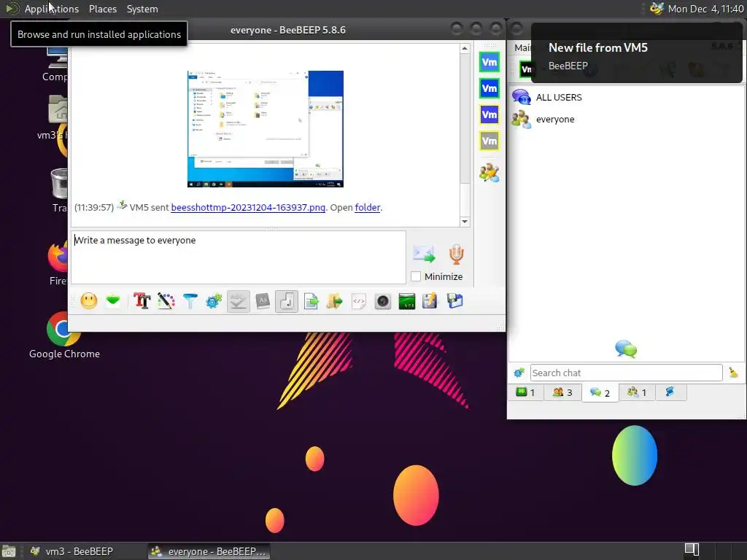This screenshot has width=747, height=560.
Task: Switch to the blue file sharing tab
Action: (670, 392)
